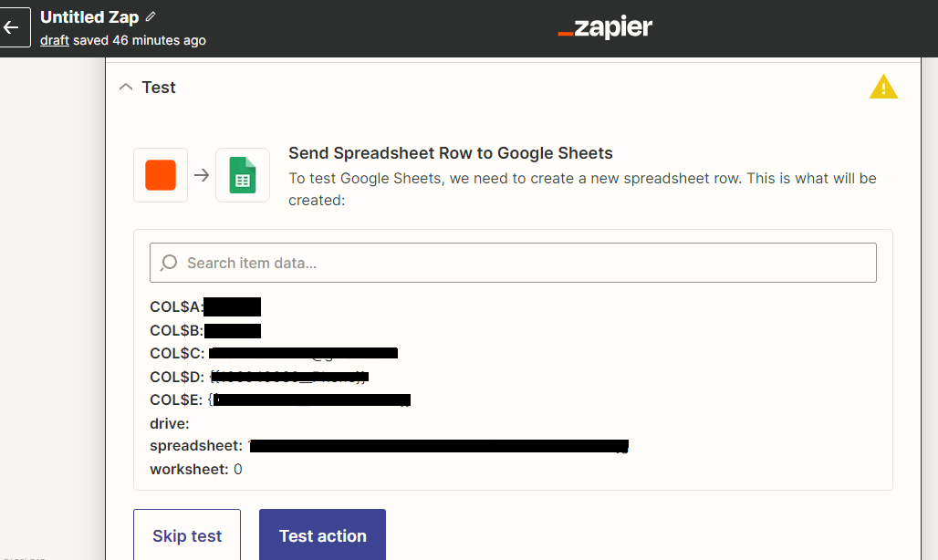Image resolution: width=938 pixels, height=560 pixels.
Task: Select the COL$A data row
Action: click(205, 306)
